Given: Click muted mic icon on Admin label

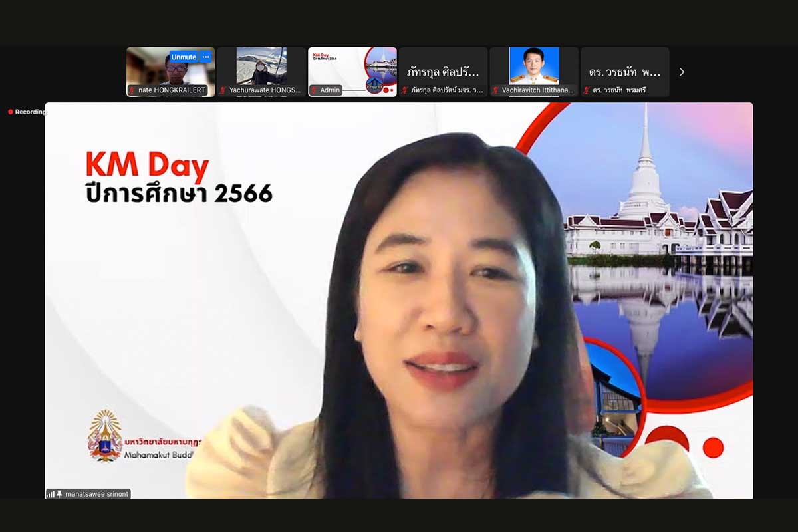Looking at the screenshot, I should 314,90.
